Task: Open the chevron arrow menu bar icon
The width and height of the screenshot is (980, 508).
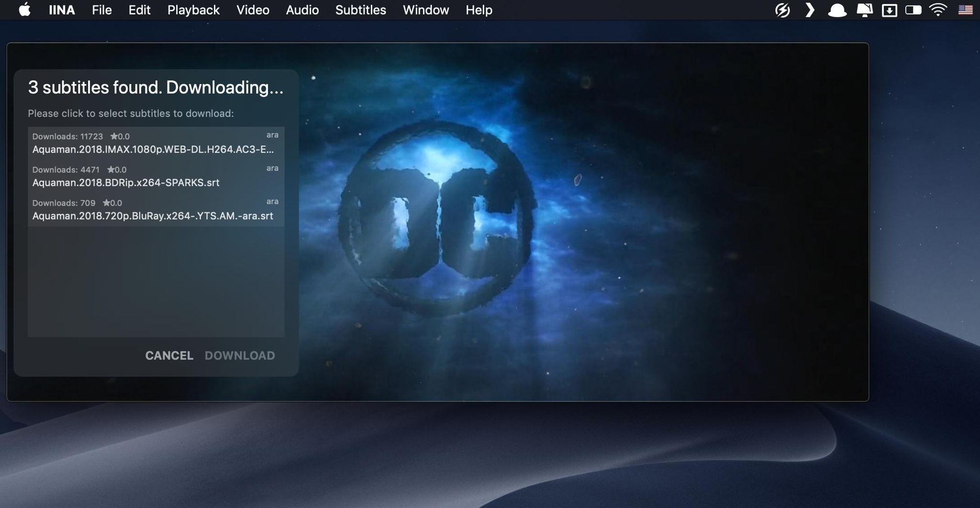Action: click(x=810, y=10)
